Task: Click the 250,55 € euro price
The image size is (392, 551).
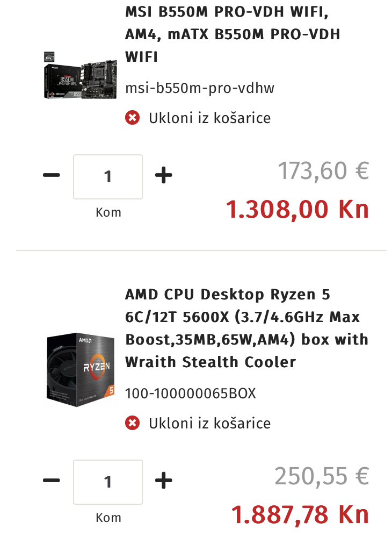Action: pos(322,476)
